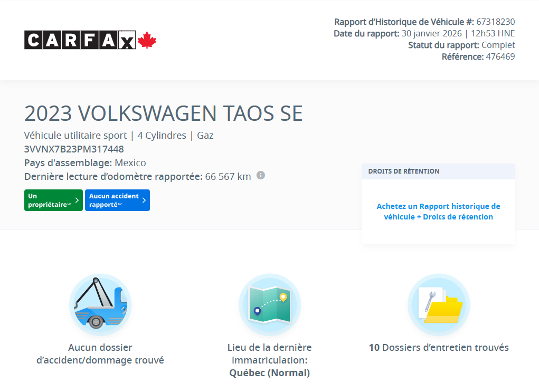Click the blue tow truck accident icon
Image resolution: width=539 pixels, height=392 pixels.
tap(100, 304)
